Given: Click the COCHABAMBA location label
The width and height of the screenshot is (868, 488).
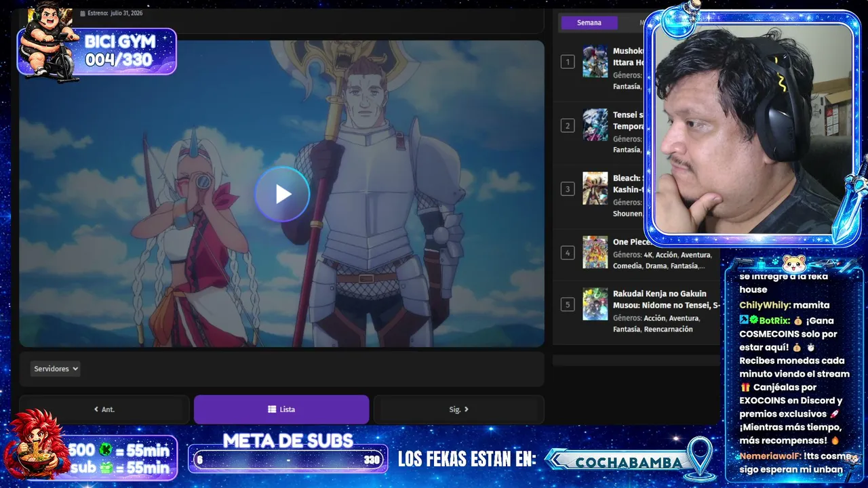Looking at the screenshot, I should (x=628, y=462).
